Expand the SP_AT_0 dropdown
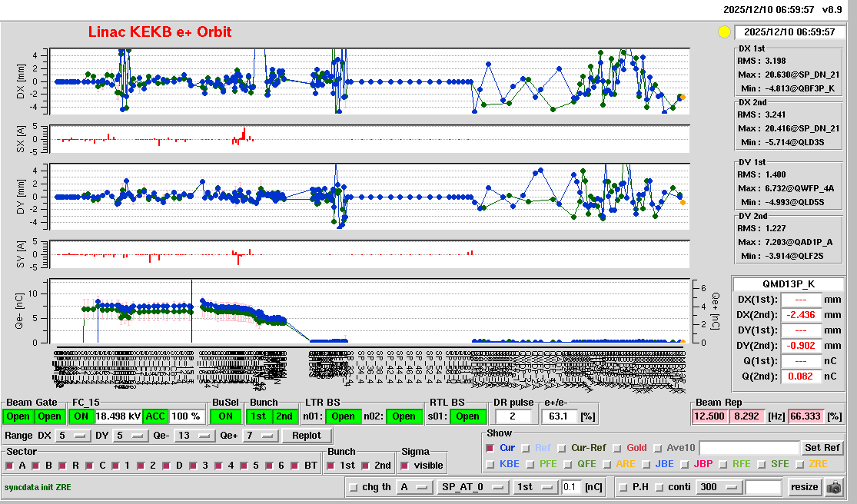The width and height of the screenshot is (857, 504). pos(473,487)
